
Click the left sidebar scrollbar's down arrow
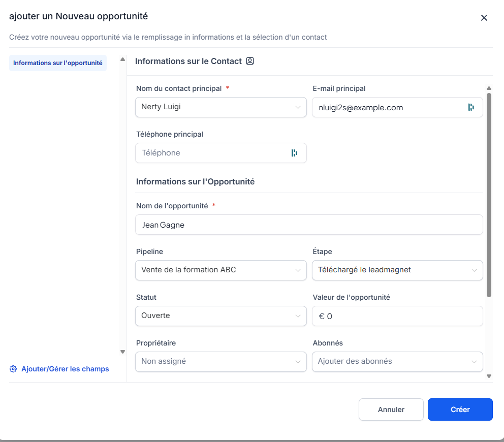[122, 352]
